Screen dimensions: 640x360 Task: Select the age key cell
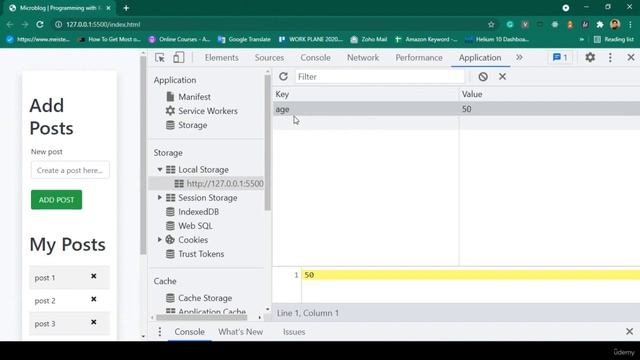(365, 109)
